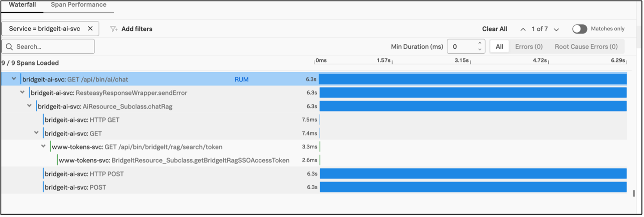The height and width of the screenshot is (217, 644).
Task: Select the Errors (0) filter
Action: click(x=529, y=47)
